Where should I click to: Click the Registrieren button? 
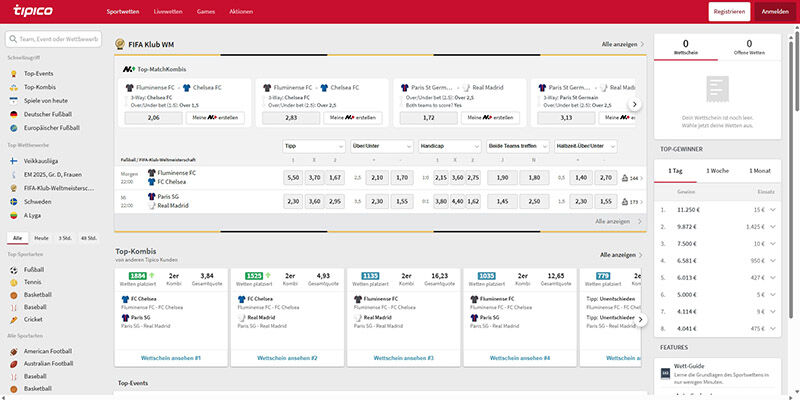pos(729,12)
